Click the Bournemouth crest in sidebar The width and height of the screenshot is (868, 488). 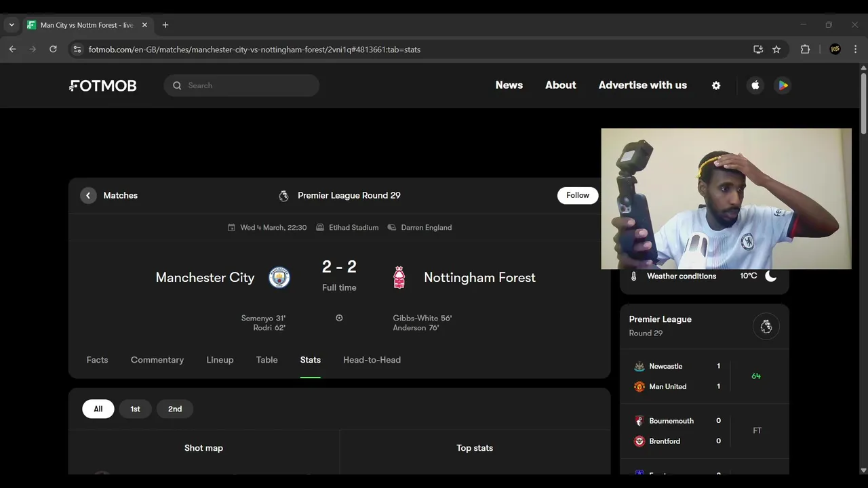coord(639,421)
